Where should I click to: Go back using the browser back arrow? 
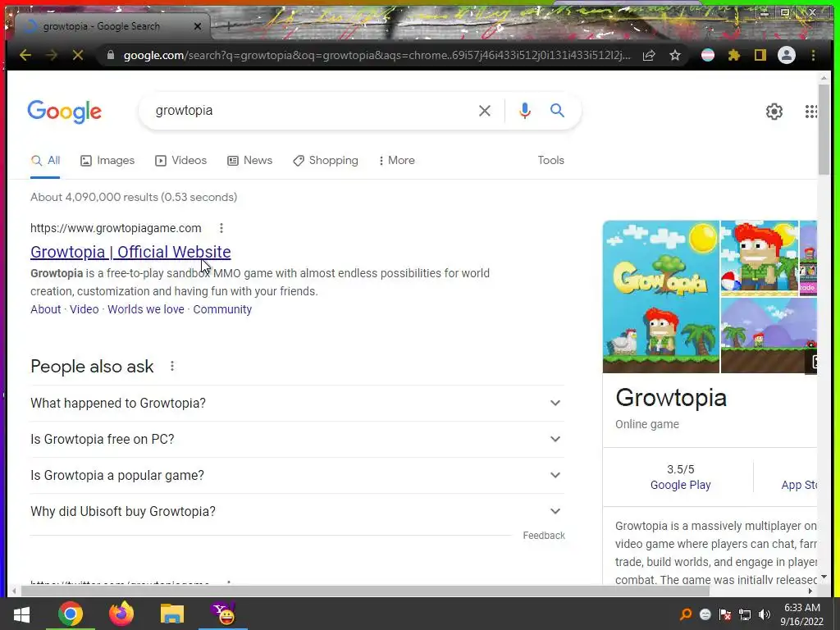[x=25, y=55]
